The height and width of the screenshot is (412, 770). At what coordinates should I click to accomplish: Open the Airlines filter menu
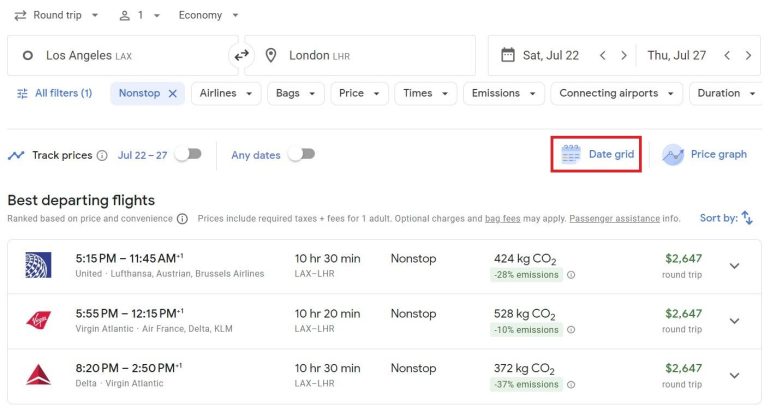click(225, 93)
